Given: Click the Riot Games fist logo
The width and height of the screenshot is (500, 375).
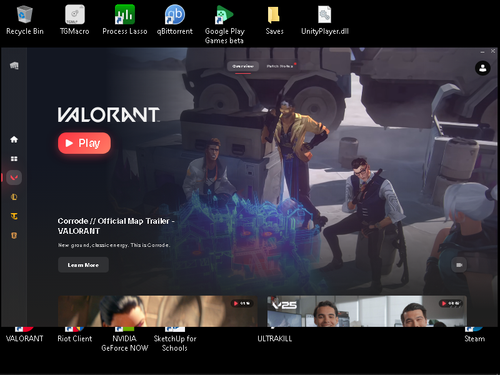Looking at the screenshot, I should [x=14, y=65].
